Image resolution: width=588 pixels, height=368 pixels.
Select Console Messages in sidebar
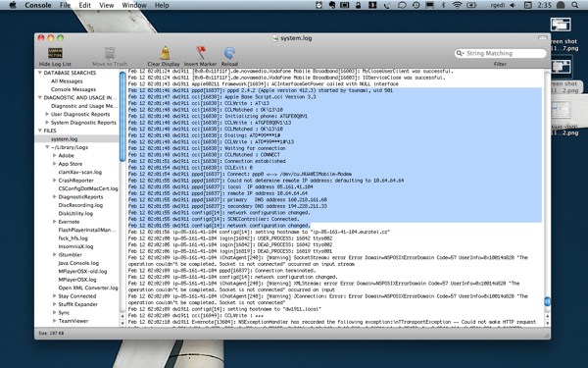coord(73,89)
